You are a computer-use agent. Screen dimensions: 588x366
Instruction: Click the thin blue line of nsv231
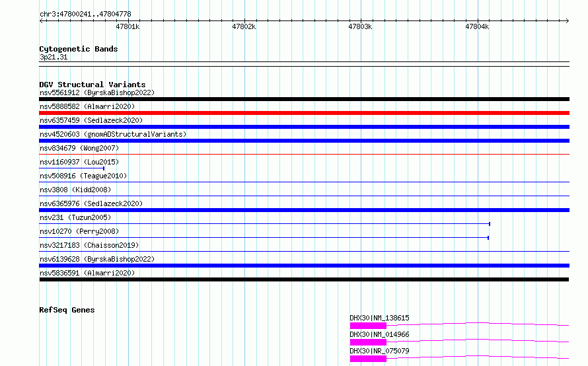point(265,224)
